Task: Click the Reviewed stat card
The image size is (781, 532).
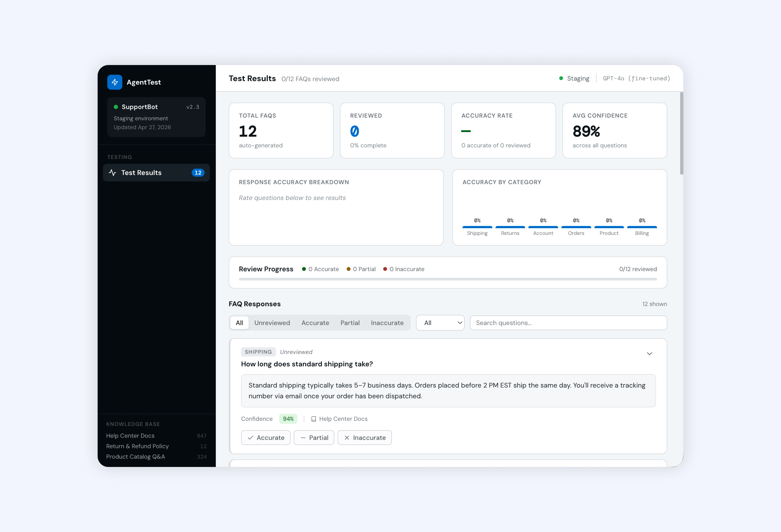Action: tap(392, 130)
